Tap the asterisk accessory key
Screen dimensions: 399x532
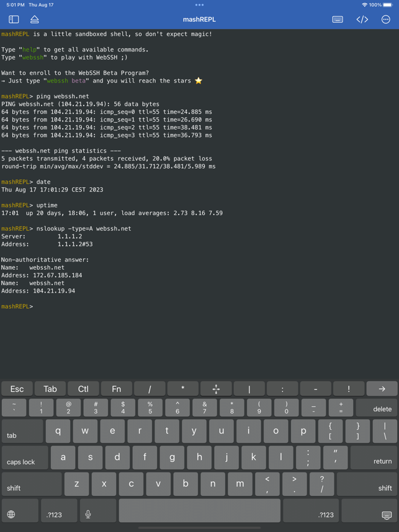point(182,389)
